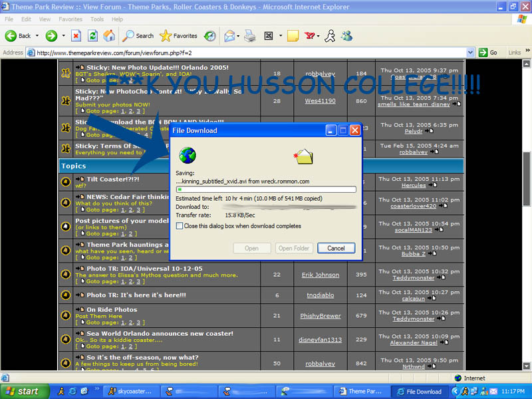Open the Mail dropdown arrow
This screenshot has height=399, width=532.
[x=238, y=36]
